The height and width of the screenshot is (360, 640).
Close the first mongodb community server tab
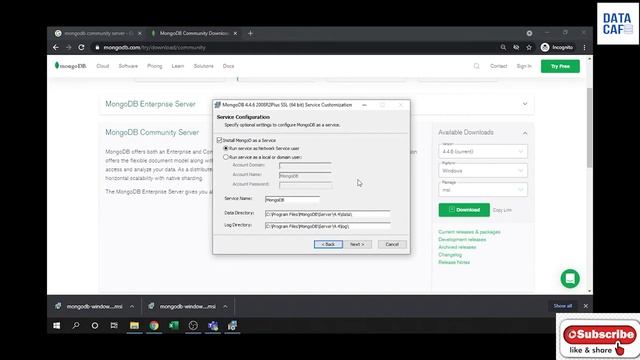(140, 33)
